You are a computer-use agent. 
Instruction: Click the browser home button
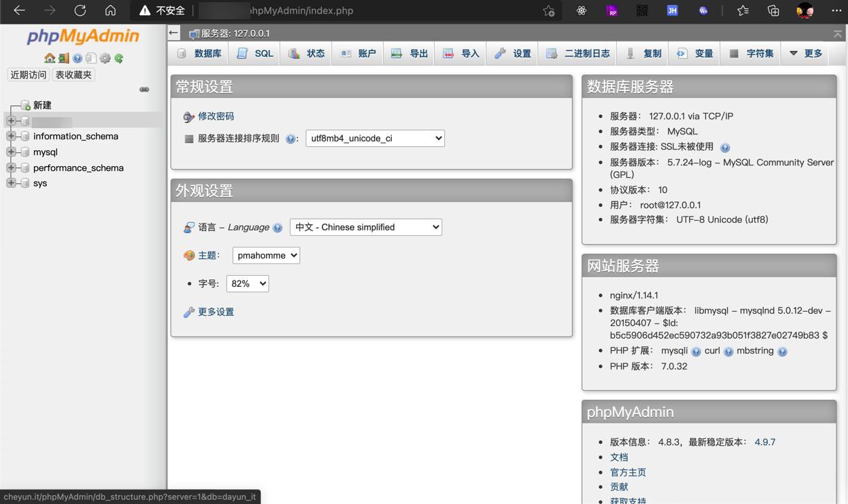pyautogui.click(x=110, y=10)
